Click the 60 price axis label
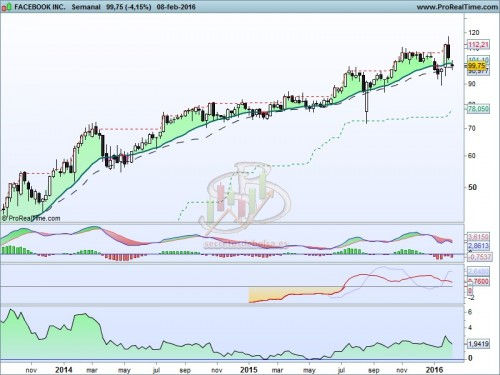500x375 pixels. [x=472, y=156]
